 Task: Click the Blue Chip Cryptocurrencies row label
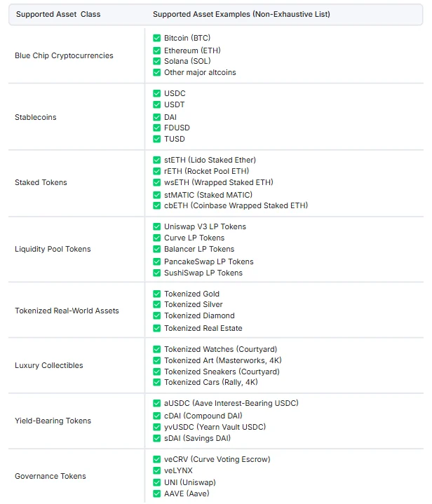pos(64,55)
